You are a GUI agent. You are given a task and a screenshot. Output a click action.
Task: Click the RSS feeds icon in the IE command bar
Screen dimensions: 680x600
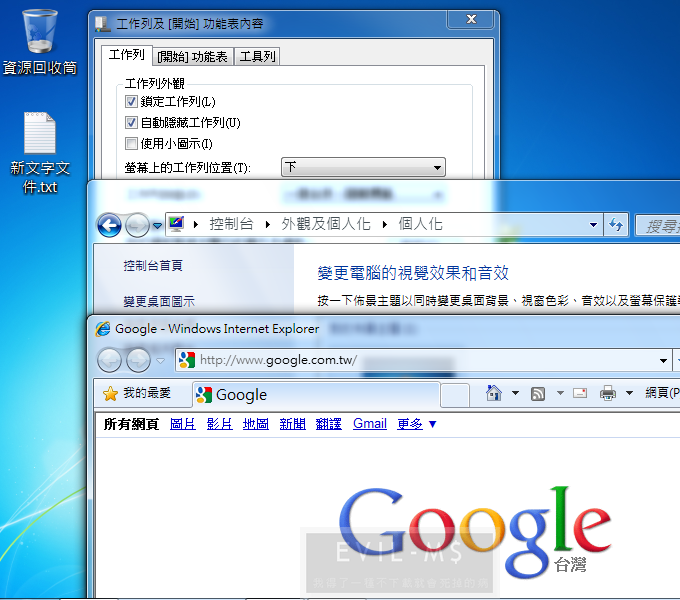point(538,394)
